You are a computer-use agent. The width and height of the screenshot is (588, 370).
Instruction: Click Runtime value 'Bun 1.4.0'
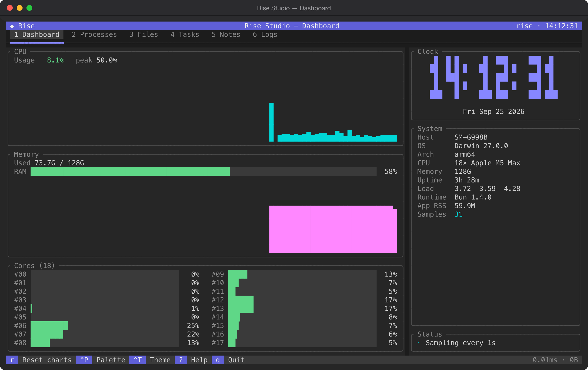click(473, 197)
